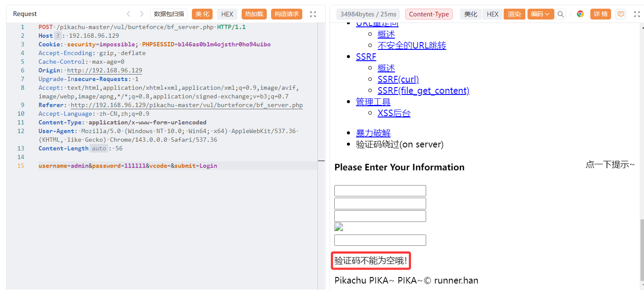This screenshot has height=290, width=644.
Task: Switch Response panel to HEX view
Action: pyautogui.click(x=492, y=14)
